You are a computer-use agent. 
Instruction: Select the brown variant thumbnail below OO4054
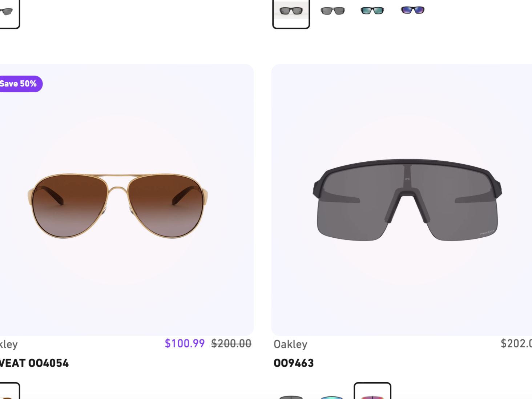pos(9,391)
